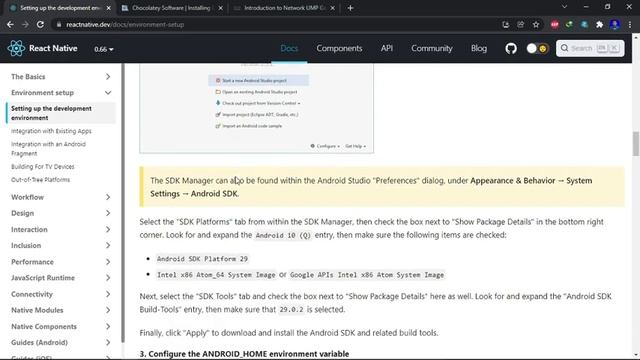Viewport: 640px width, 360px height.
Task: Open Integration with Existing Apps page
Action: 51,131
